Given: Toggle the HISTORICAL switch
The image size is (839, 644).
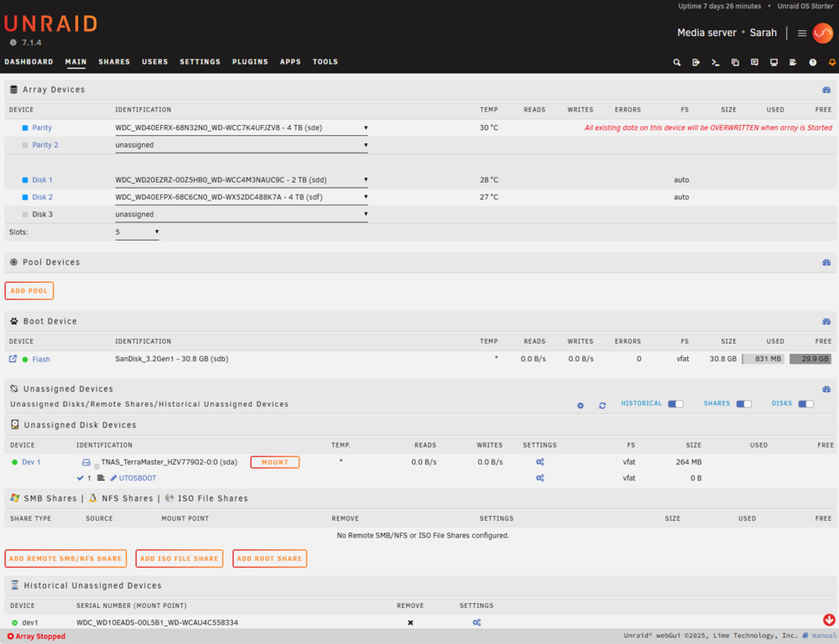Looking at the screenshot, I should point(675,404).
